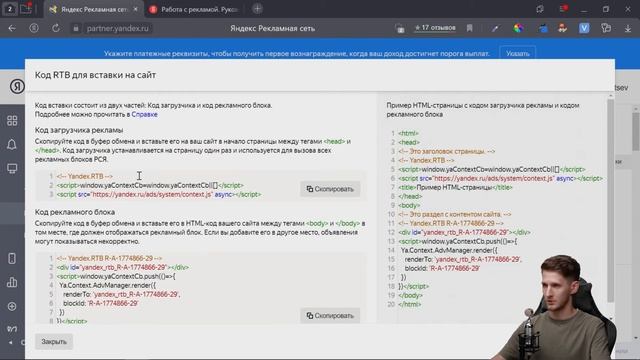
Task: Open the dashboard grid icon in sidebar
Action: pyautogui.click(x=12, y=120)
